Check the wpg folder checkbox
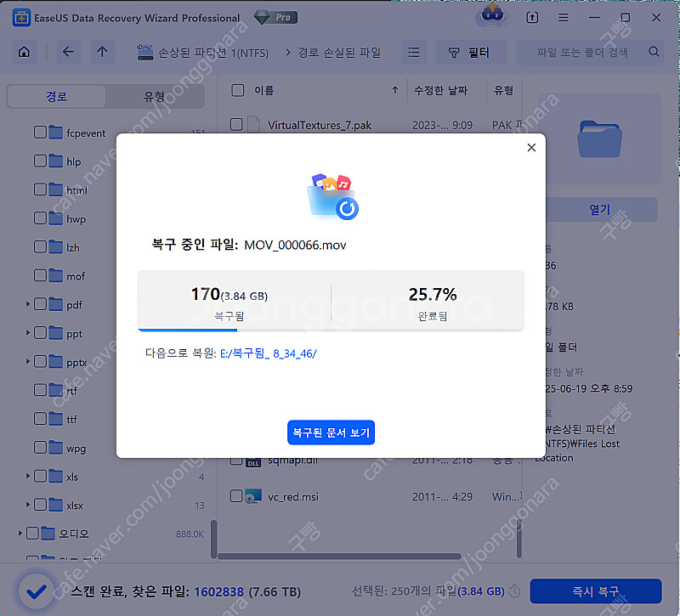The height and width of the screenshot is (616, 680). tap(40, 447)
